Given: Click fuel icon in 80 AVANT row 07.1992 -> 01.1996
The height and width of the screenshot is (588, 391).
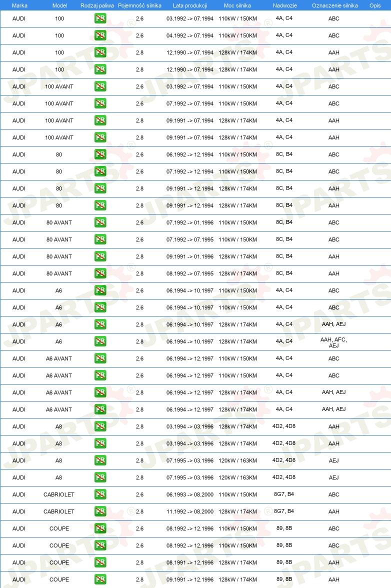Looking at the screenshot, I should click(100, 222).
